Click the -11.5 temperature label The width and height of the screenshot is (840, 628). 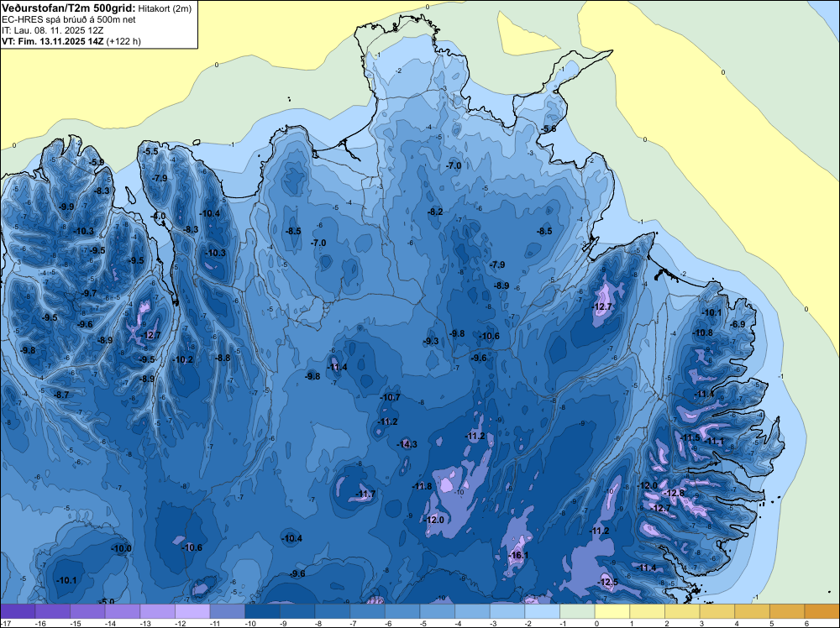coord(690,437)
